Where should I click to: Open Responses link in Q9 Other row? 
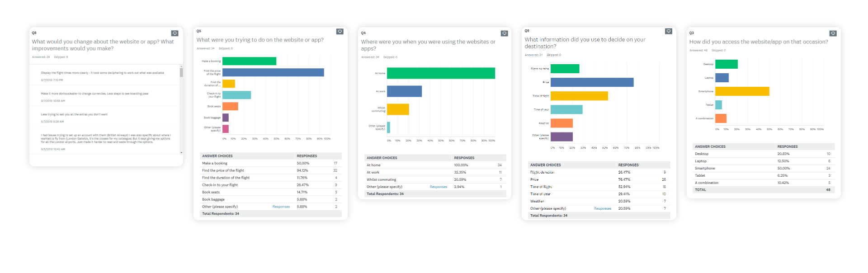click(x=602, y=208)
